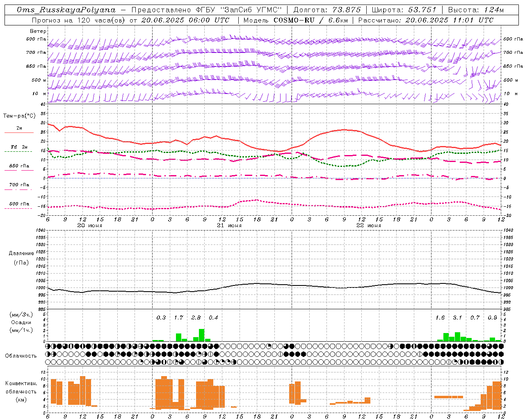Click the 1040 value on left pressure axis
The height and width of the screenshot is (420, 525).
click(40, 230)
